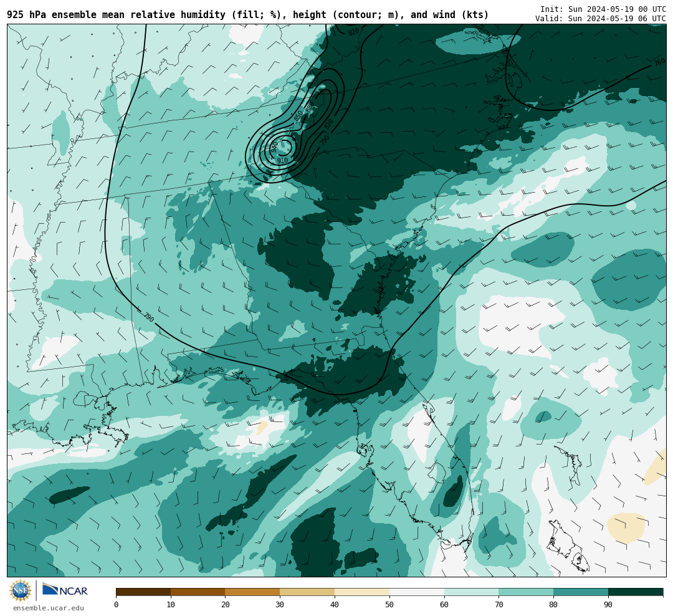Image resolution: width=673 pixels, height=616 pixels.
Task: Click the 70-80 light teal colorbar swatch
Action: 526,592
